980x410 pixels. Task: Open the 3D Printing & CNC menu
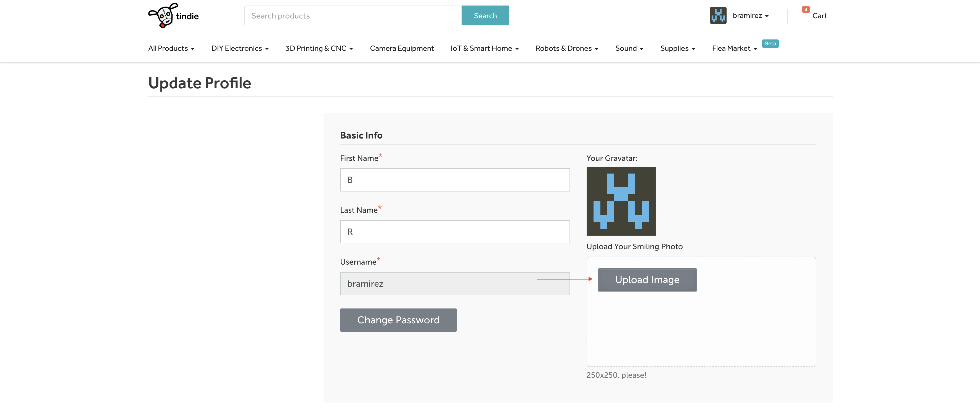(x=319, y=48)
